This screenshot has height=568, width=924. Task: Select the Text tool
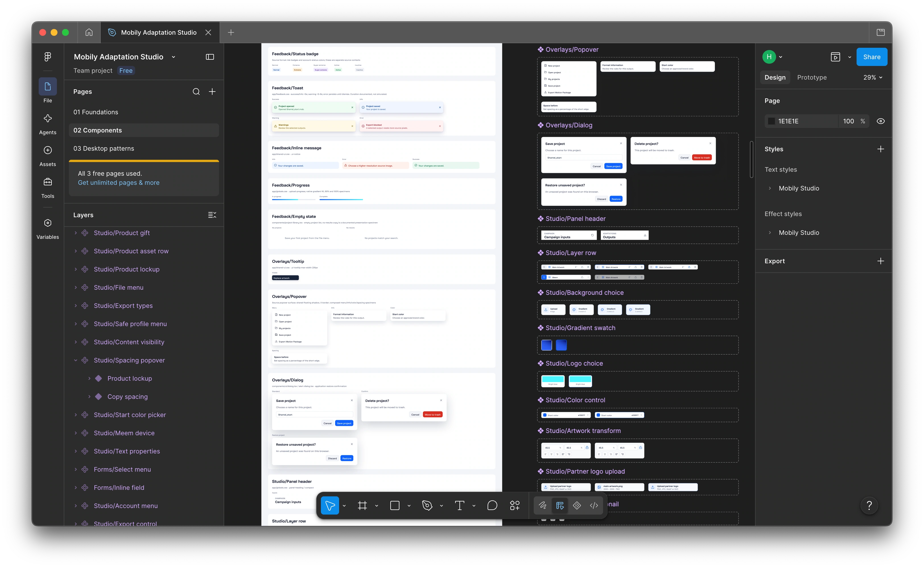pos(459,506)
